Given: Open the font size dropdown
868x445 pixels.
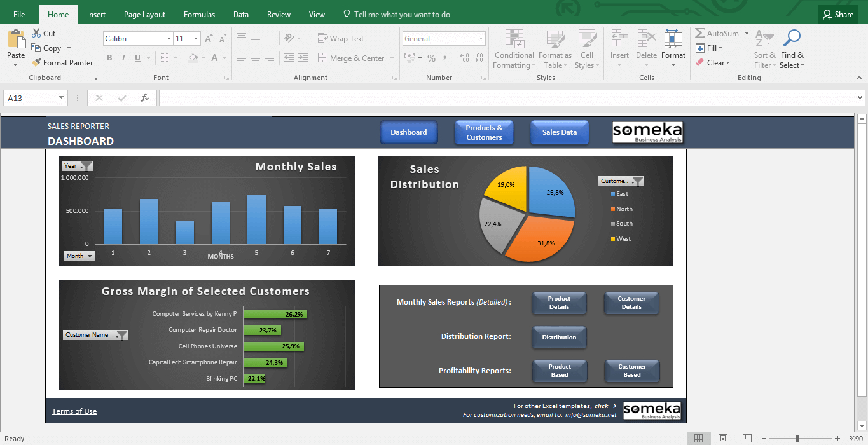Looking at the screenshot, I should (x=196, y=39).
